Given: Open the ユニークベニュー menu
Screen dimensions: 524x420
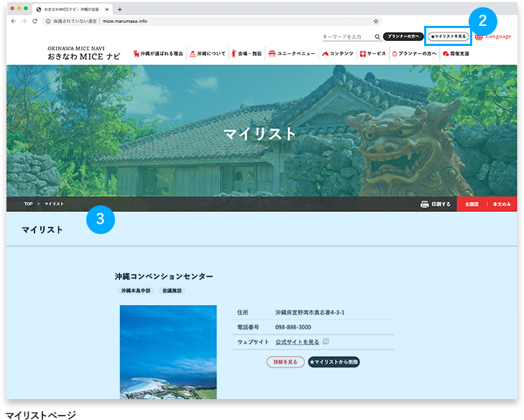Looking at the screenshot, I should (292, 53).
